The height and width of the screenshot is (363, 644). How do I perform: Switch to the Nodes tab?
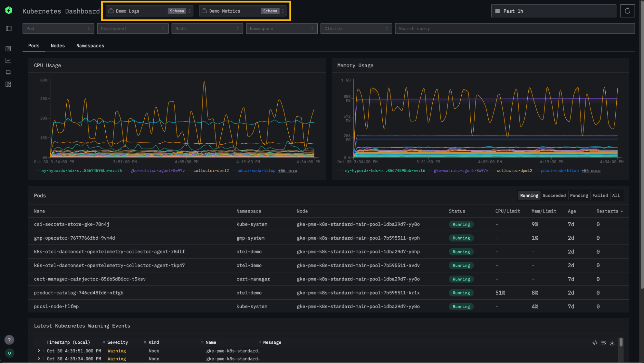coord(58,46)
